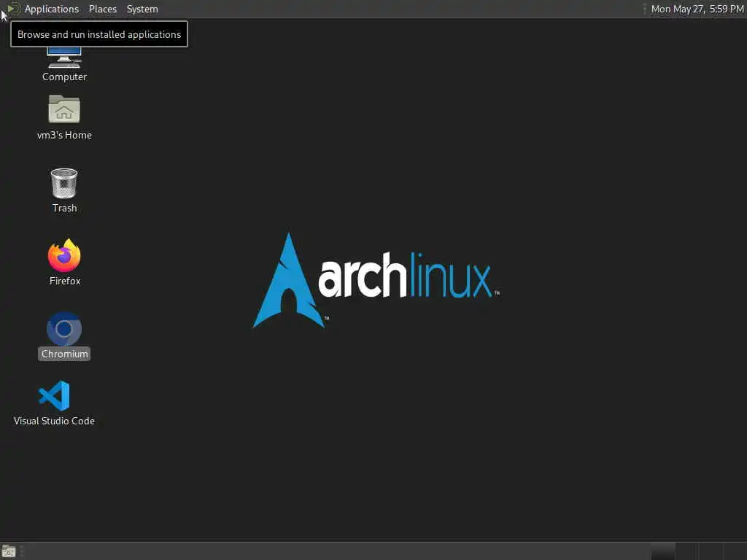747x560 pixels.
Task: Click the highlighted active workspace in switcher
Action: pos(662,551)
